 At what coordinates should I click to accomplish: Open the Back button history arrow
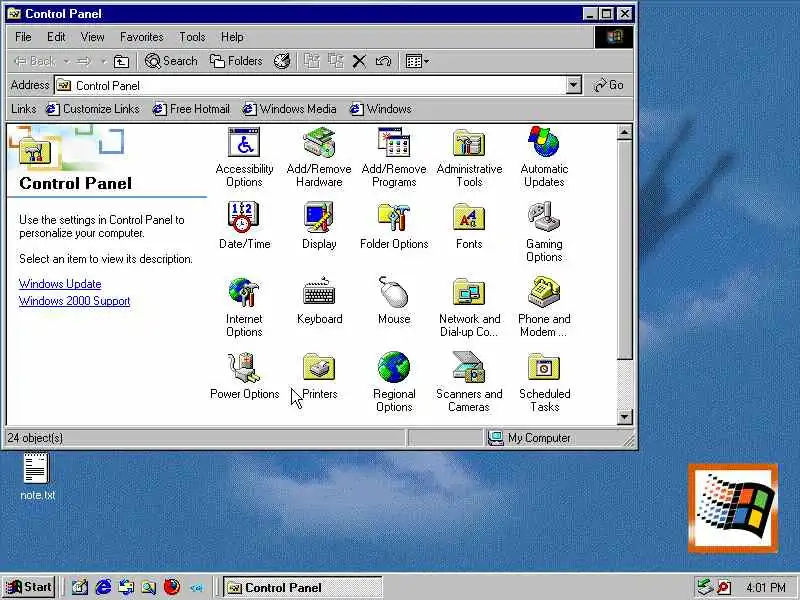pos(66,62)
